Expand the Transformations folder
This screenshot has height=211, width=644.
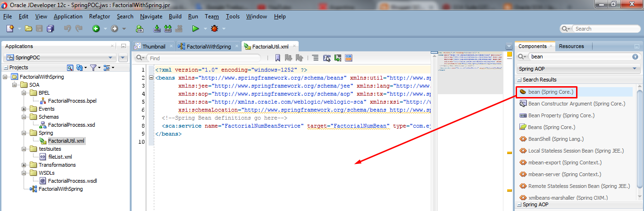click(24, 165)
